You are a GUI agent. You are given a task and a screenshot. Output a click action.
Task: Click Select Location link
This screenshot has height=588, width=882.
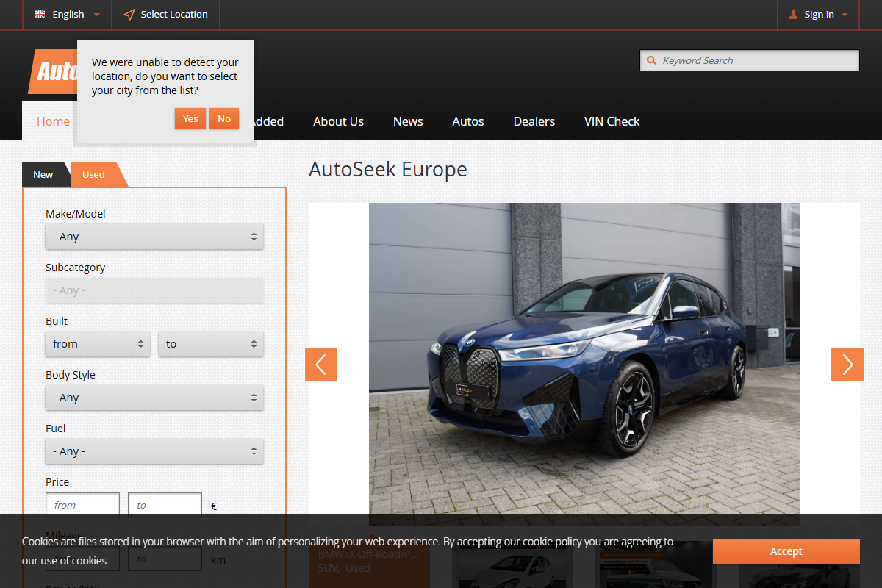pos(165,15)
